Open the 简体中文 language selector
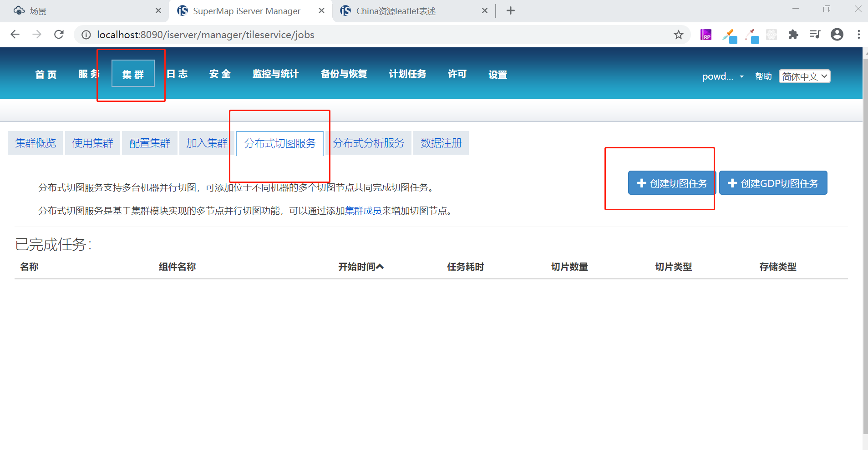868x450 pixels. point(805,76)
